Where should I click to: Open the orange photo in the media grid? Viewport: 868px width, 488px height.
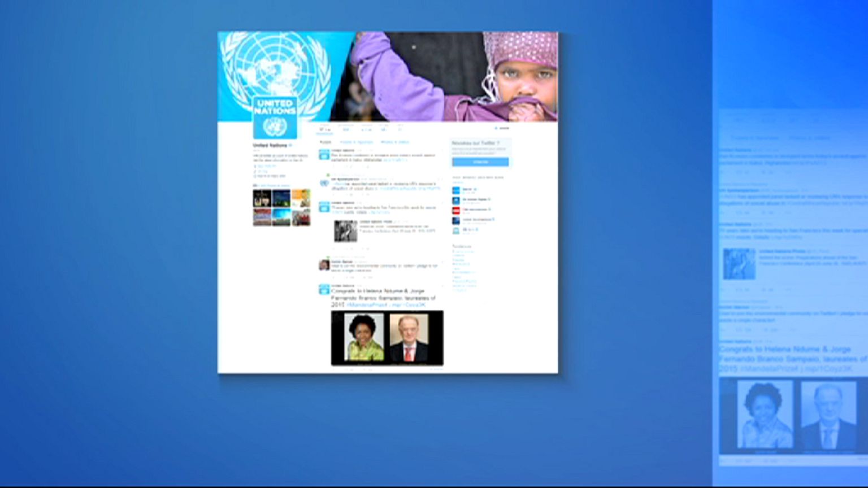(301, 198)
